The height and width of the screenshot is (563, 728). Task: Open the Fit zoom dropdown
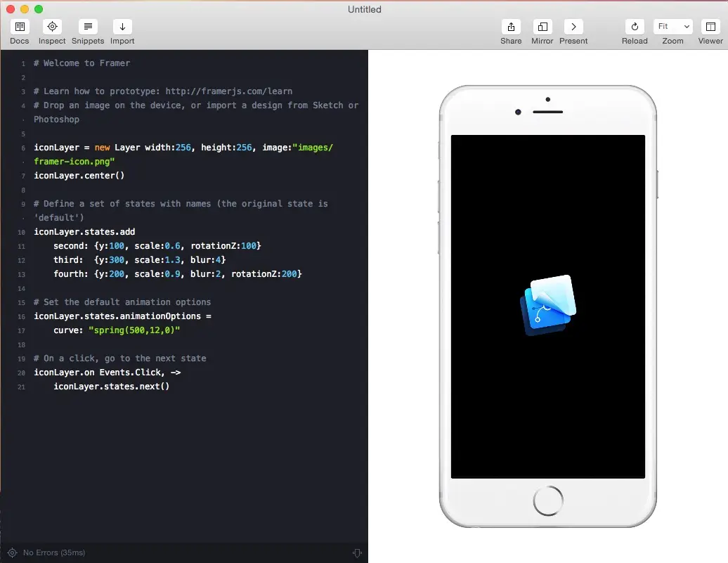672,27
